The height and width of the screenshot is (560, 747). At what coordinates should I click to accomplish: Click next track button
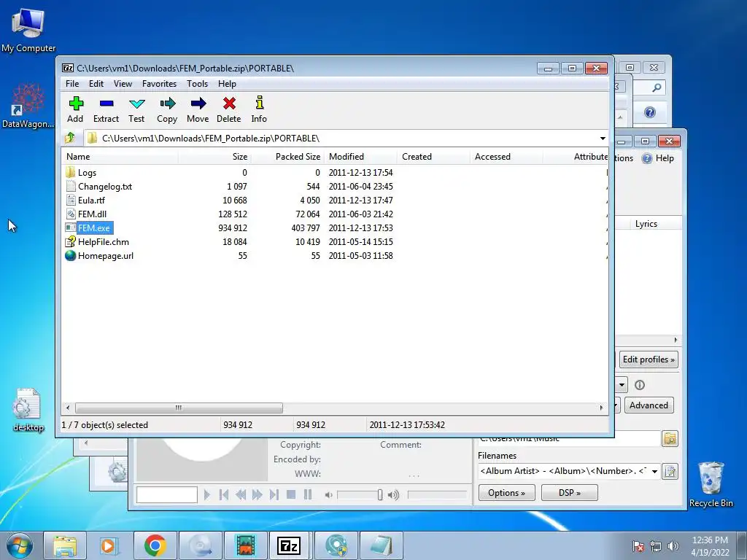point(274,495)
